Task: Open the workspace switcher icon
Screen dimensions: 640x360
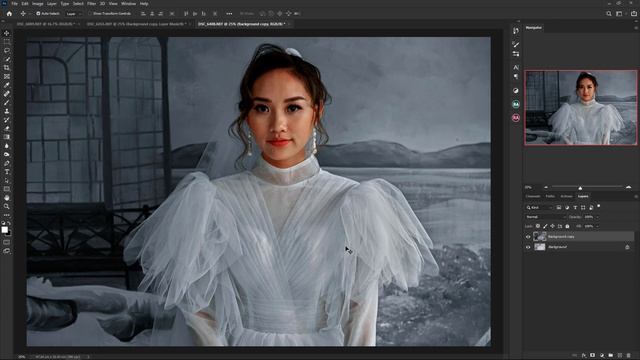Action: tap(619, 13)
